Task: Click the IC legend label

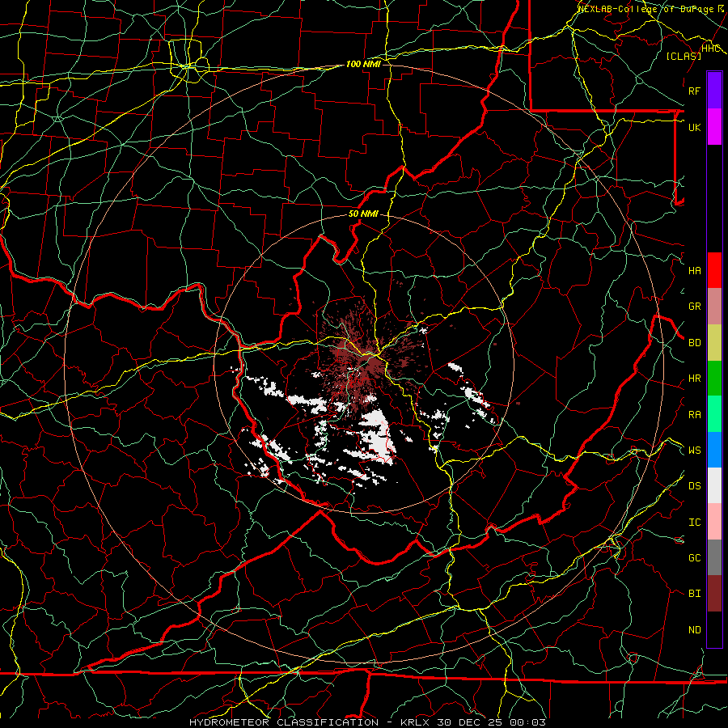Action: (694, 523)
